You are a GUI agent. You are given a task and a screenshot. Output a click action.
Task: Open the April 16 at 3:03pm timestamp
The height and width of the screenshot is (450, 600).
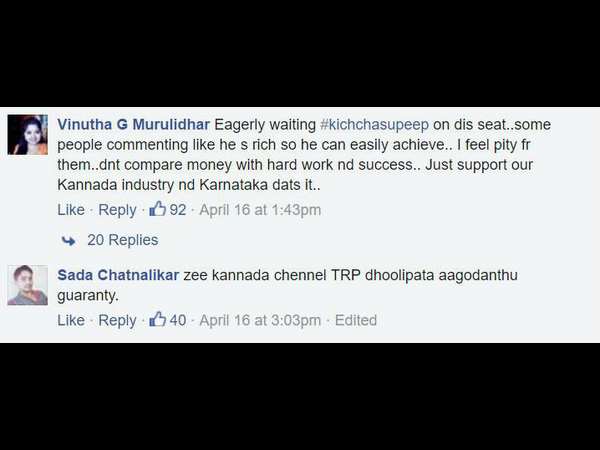point(260,320)
